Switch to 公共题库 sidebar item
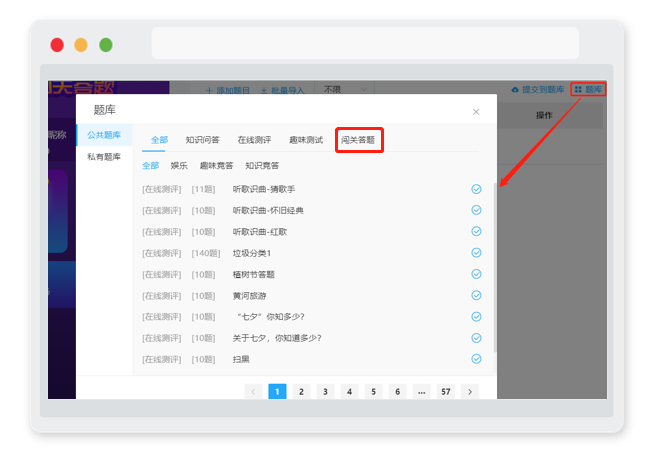This screenshot has width=660, height=460. click(x=104, y=135)
